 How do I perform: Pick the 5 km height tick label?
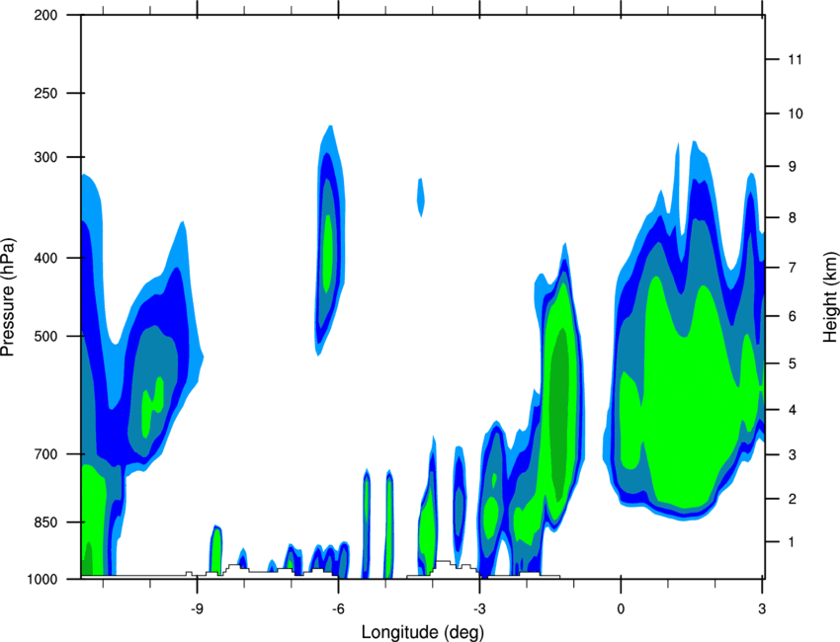click(x=793, y=364)
